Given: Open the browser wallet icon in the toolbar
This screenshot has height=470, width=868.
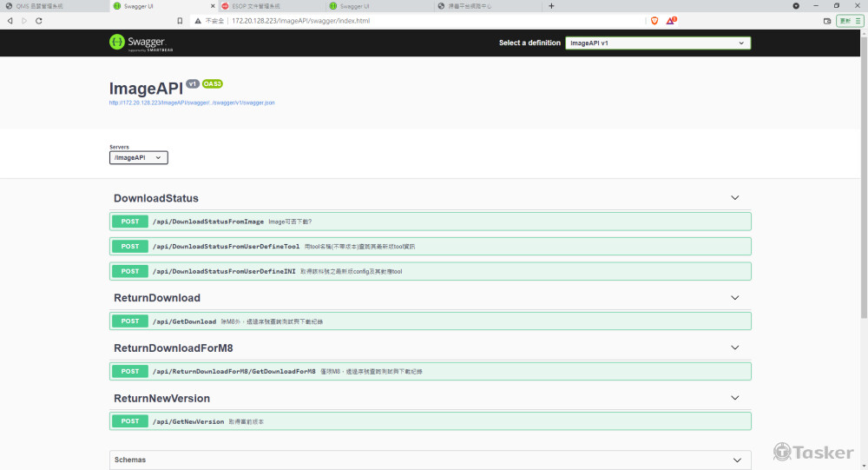Looking at the screenshot, I should [825, 20].
